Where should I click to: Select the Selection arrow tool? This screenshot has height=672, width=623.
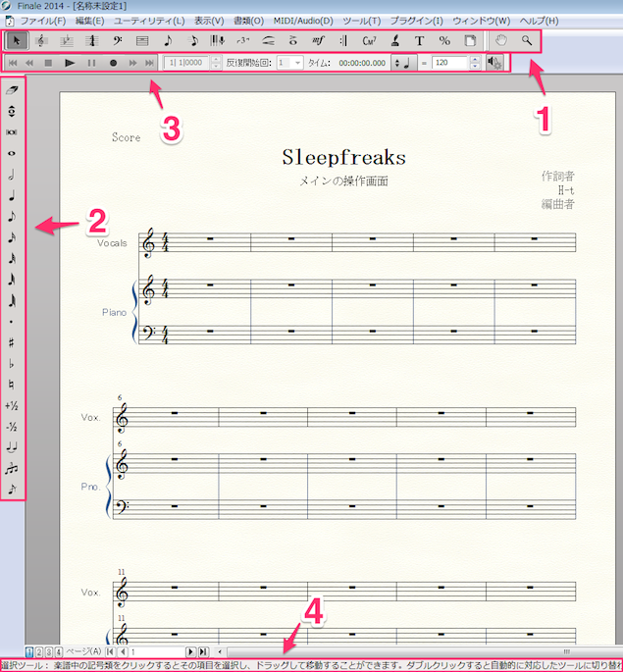[x=17, y=41]
